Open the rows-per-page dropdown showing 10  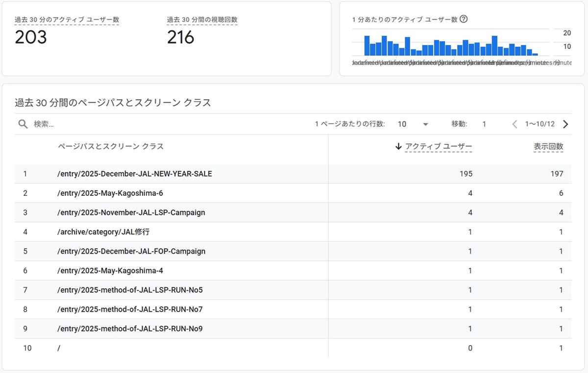[x=413, y=124]
